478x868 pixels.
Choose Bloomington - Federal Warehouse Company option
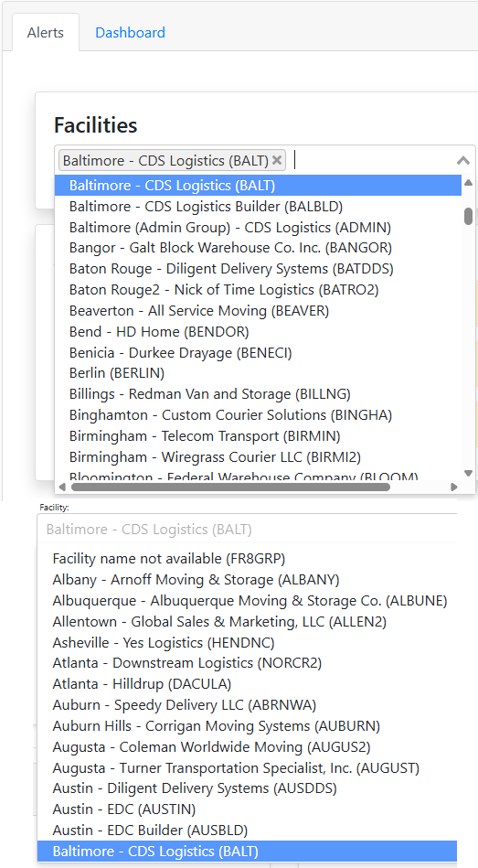[258, 476]
